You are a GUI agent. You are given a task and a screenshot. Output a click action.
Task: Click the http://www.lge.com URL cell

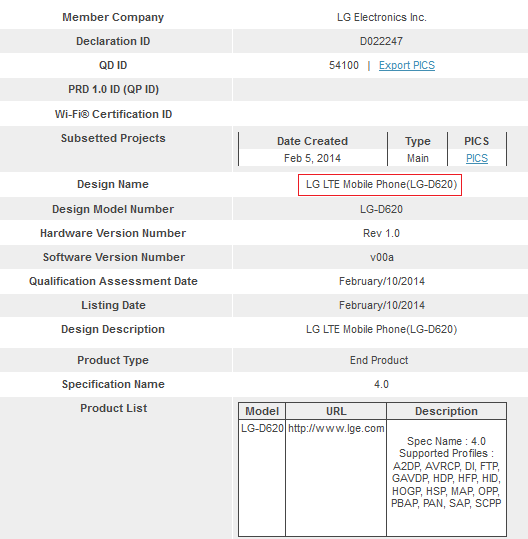click(336, 429)
